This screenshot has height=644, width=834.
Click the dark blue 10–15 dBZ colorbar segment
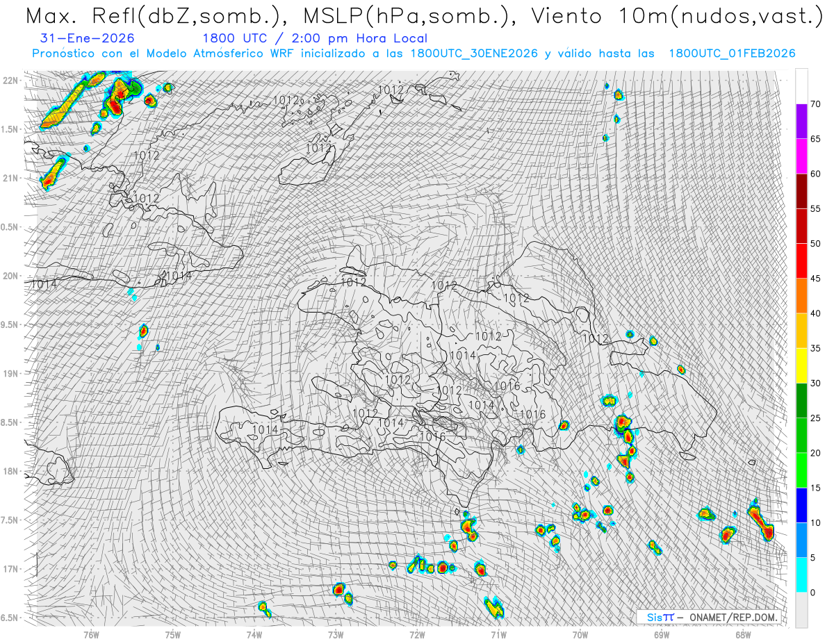point(801,505)
